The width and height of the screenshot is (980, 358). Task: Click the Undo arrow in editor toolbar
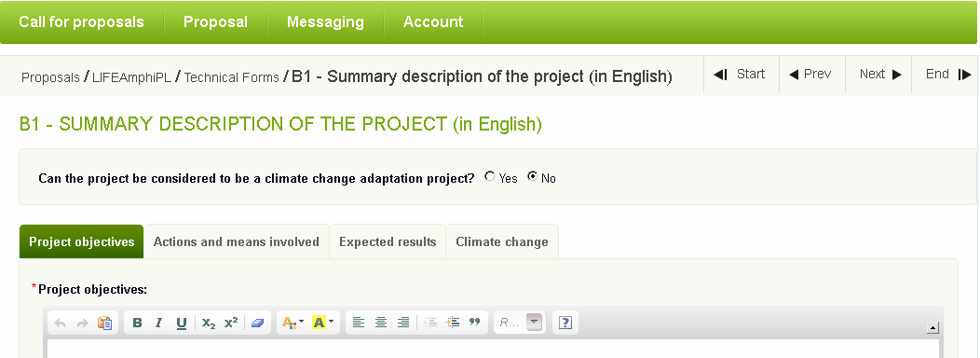(61, 323)
